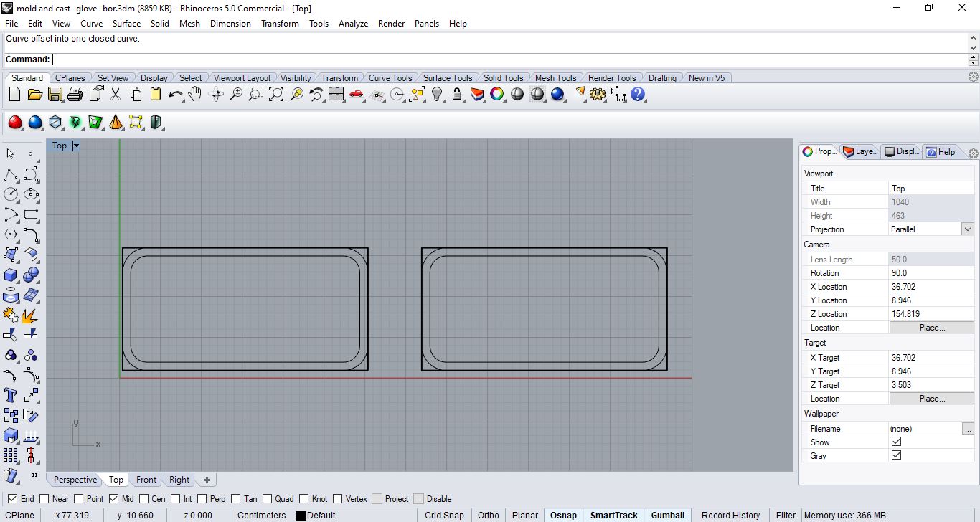
Task: Open Options with the gear icon
Action: coord(598,94)
